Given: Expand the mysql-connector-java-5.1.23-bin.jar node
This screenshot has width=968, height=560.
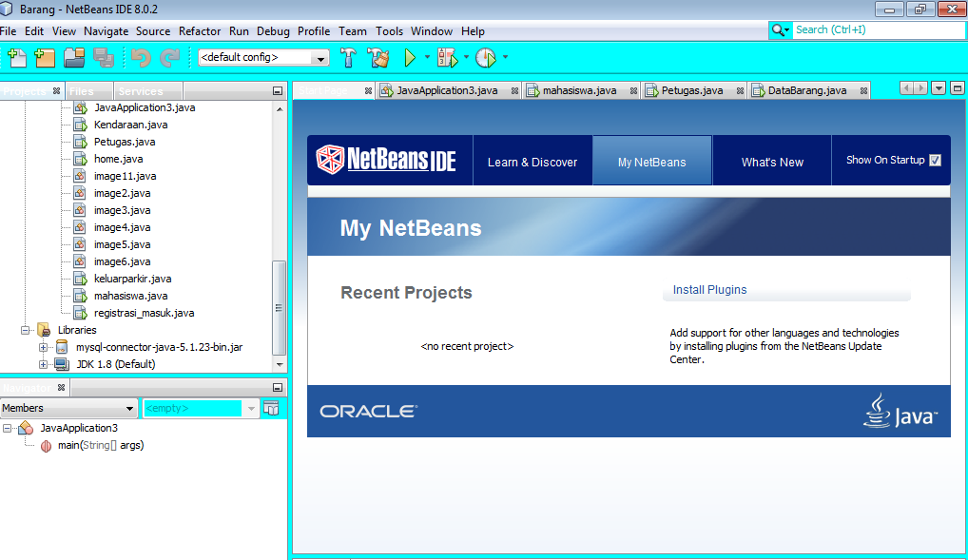Looking at the screenshot, I should click(42, 347).
